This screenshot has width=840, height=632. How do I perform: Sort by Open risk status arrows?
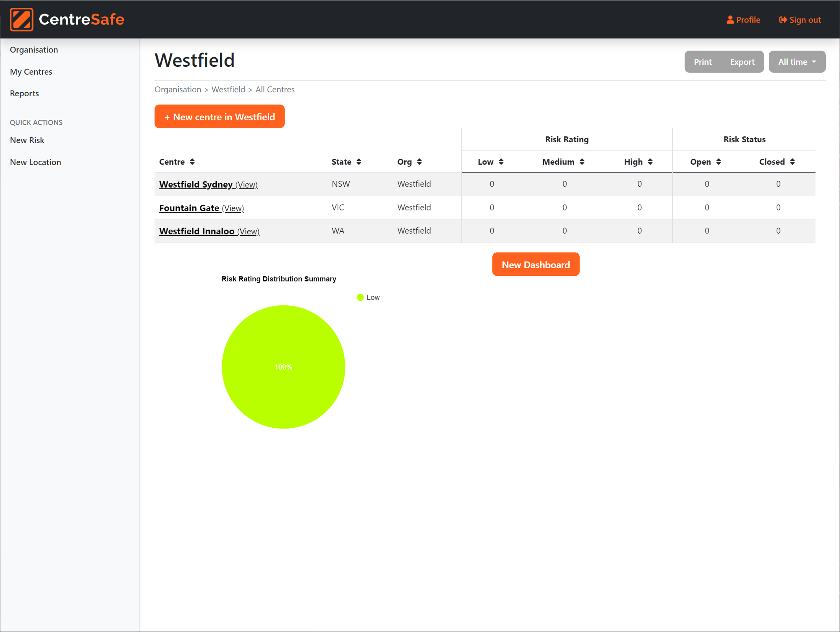tap(719, 162)
